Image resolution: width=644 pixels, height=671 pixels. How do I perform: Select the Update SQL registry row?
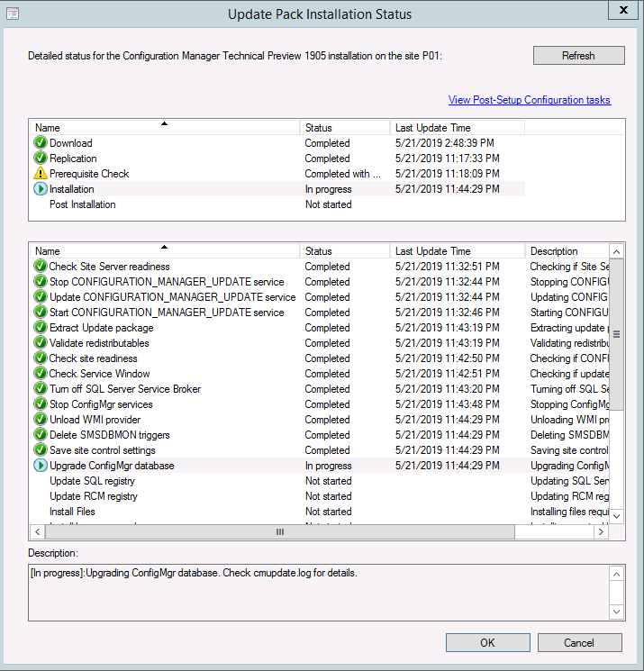tap(320, 481)
